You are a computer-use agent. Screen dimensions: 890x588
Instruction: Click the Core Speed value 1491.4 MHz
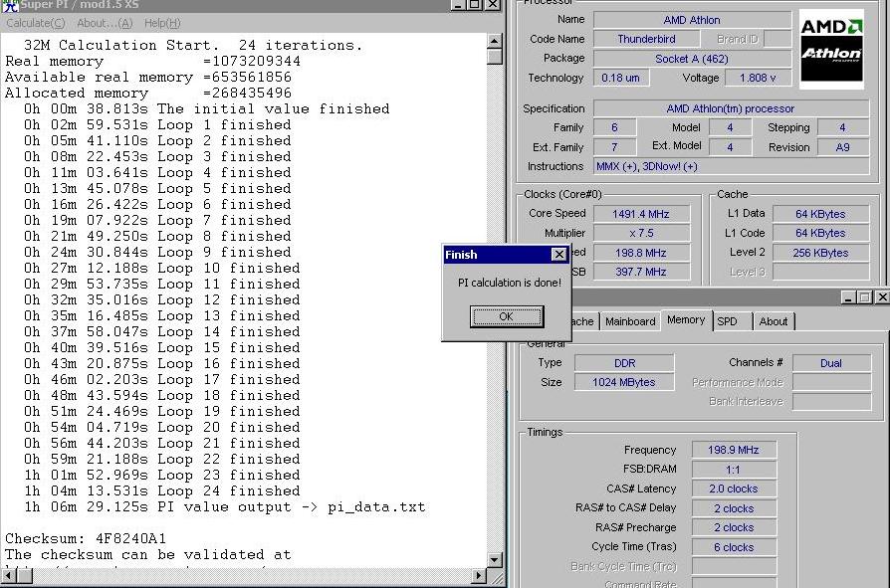(641, 214)
